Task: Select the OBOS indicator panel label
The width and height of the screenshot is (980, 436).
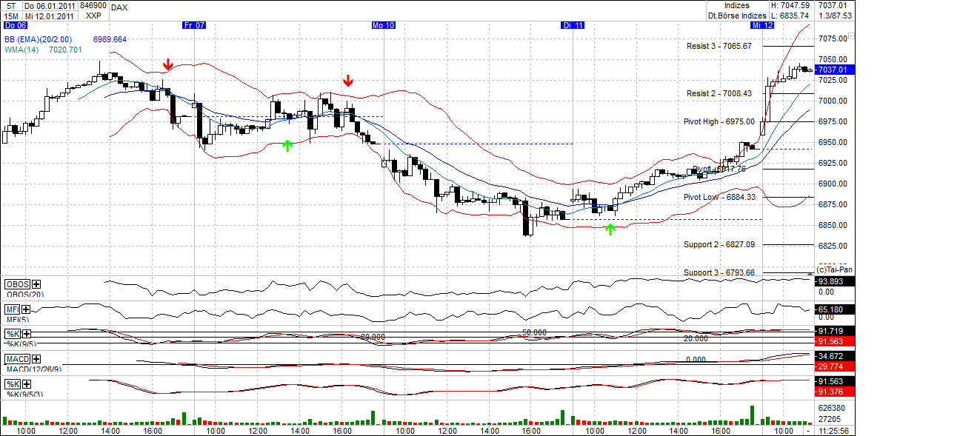Action: point(17,284)
